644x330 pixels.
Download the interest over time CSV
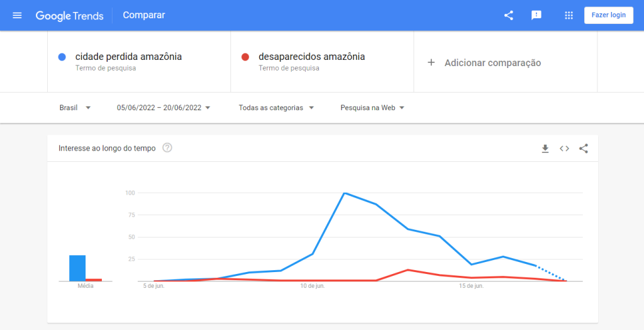[x=545, y=149]
